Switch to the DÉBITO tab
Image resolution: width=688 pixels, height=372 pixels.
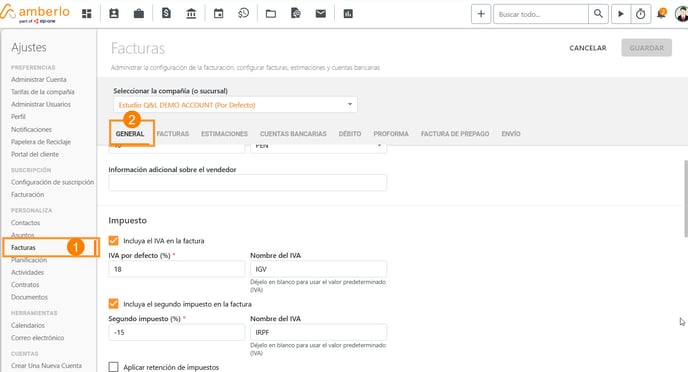pyautogui.click(x=350, y=134)
